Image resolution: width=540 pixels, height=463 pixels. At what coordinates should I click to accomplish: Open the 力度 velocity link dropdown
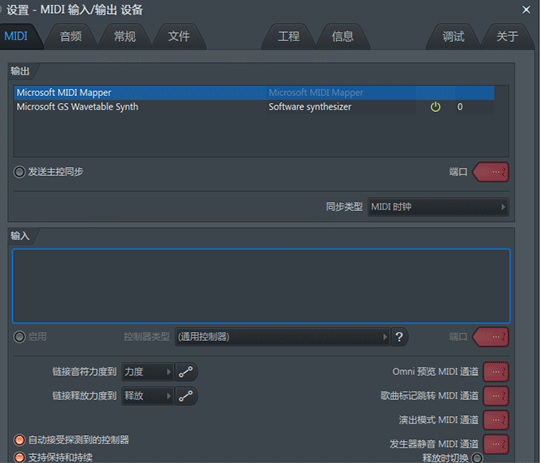[x=147, y=372]
